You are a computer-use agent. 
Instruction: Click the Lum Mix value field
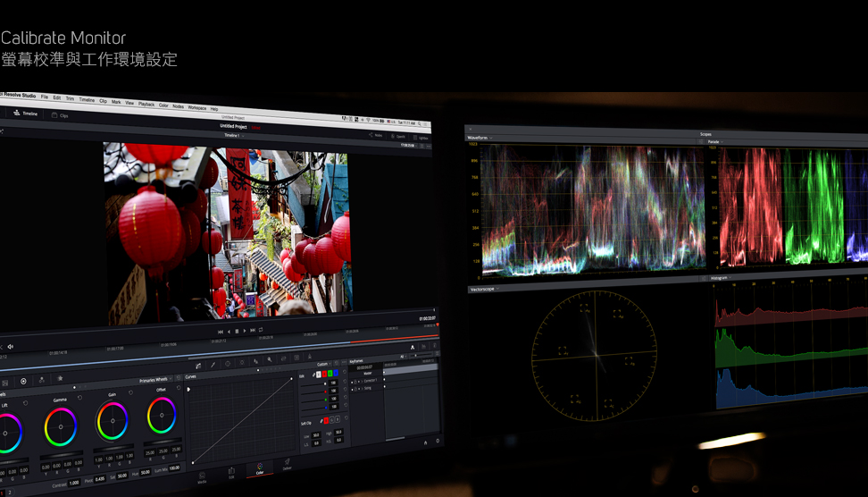pos(174,468)
